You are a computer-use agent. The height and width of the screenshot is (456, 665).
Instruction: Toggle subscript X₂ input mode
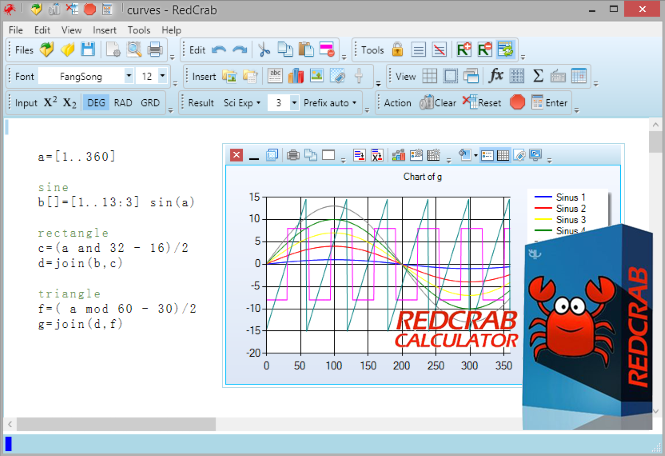click(x=70, y=102)
